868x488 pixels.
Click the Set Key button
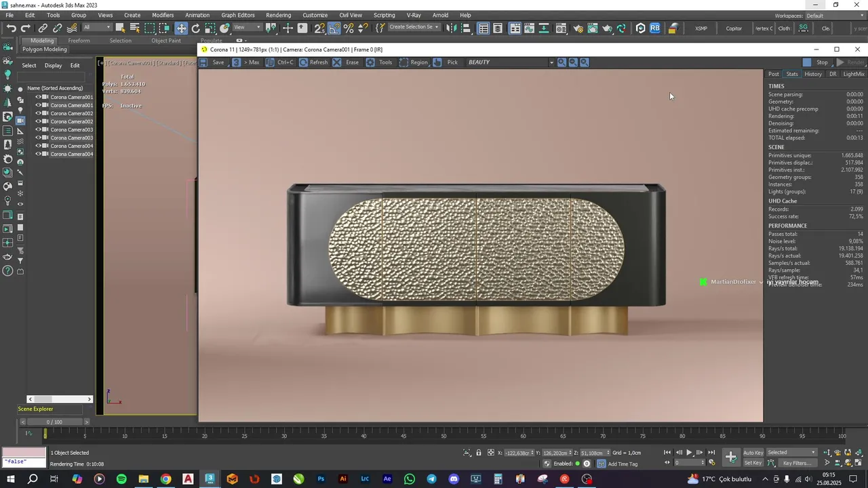753,463
